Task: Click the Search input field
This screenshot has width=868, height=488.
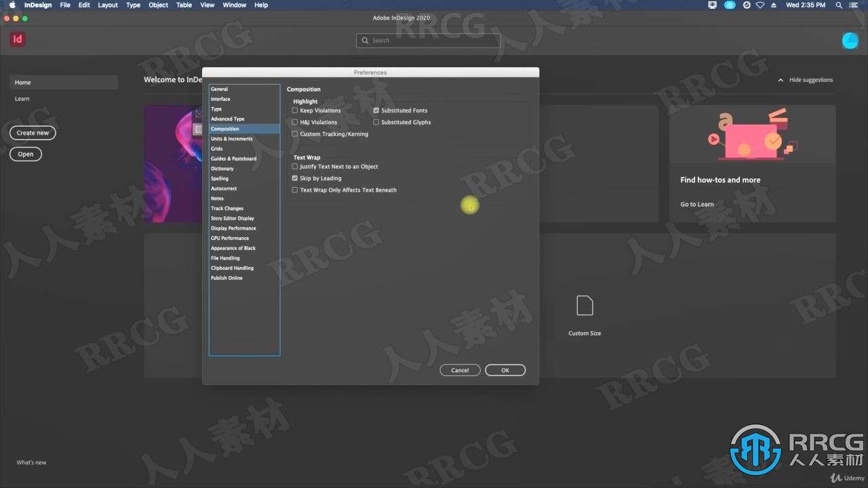Action: (429, 41)
